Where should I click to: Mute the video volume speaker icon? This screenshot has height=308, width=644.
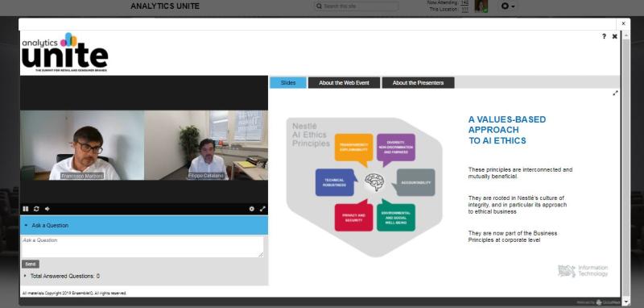point(47,209)
